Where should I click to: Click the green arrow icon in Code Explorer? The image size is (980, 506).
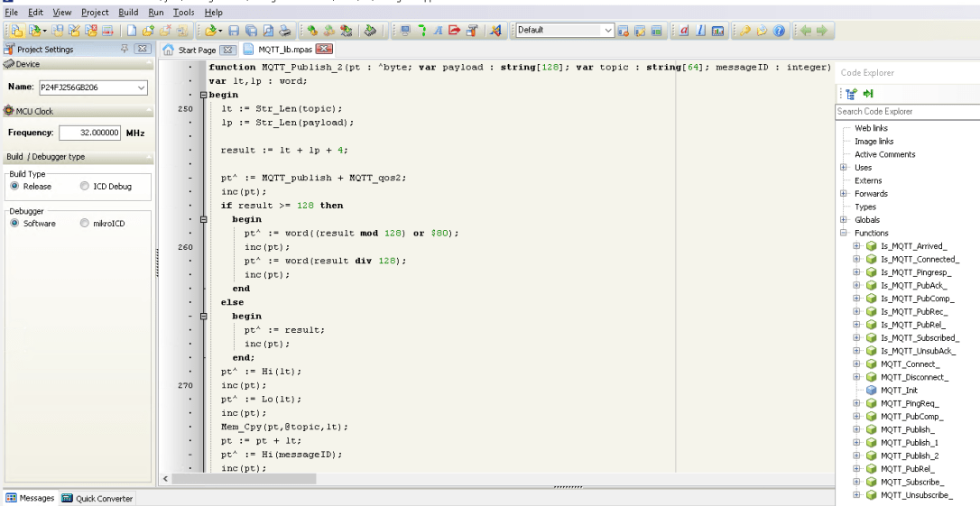coord(868,94)
